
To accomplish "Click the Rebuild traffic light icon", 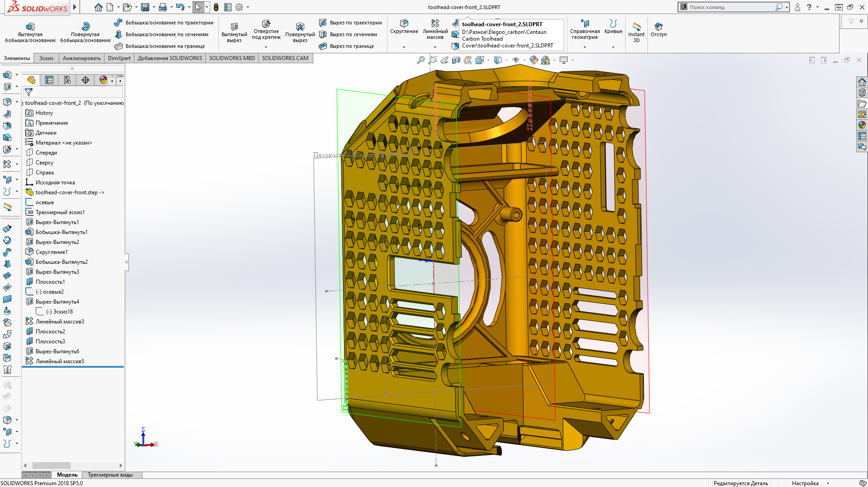I will [x=216, y=7].
